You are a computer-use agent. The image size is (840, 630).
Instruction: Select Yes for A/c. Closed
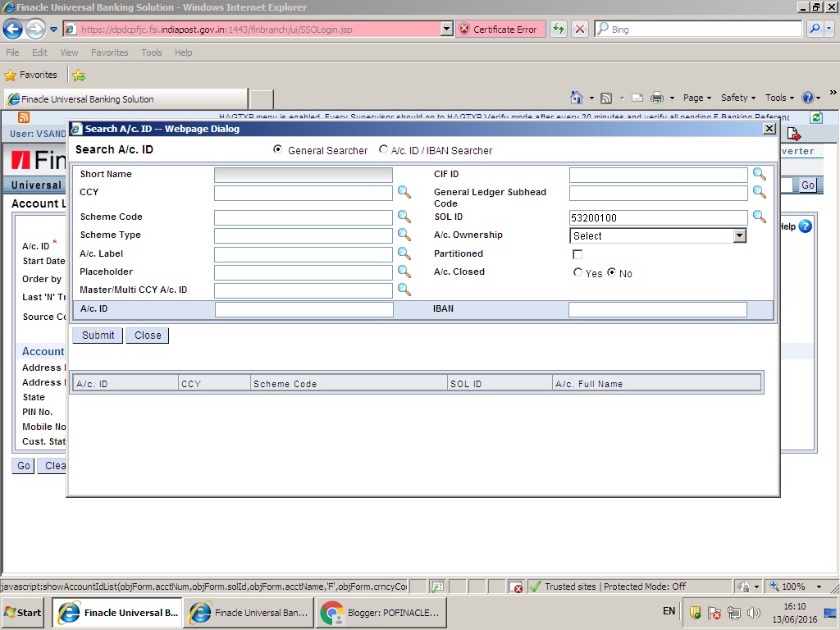coord(578,273)
